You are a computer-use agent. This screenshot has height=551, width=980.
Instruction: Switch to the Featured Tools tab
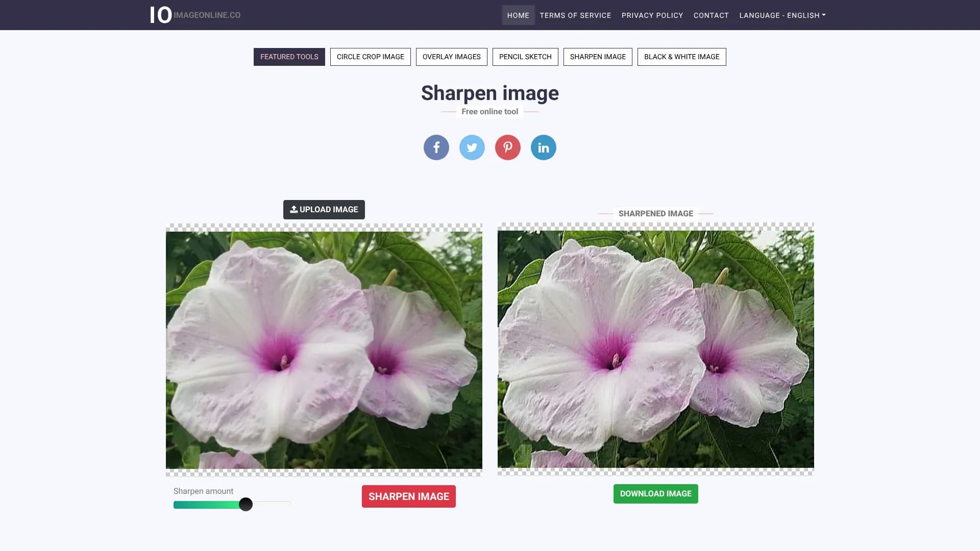click(289, 57)
